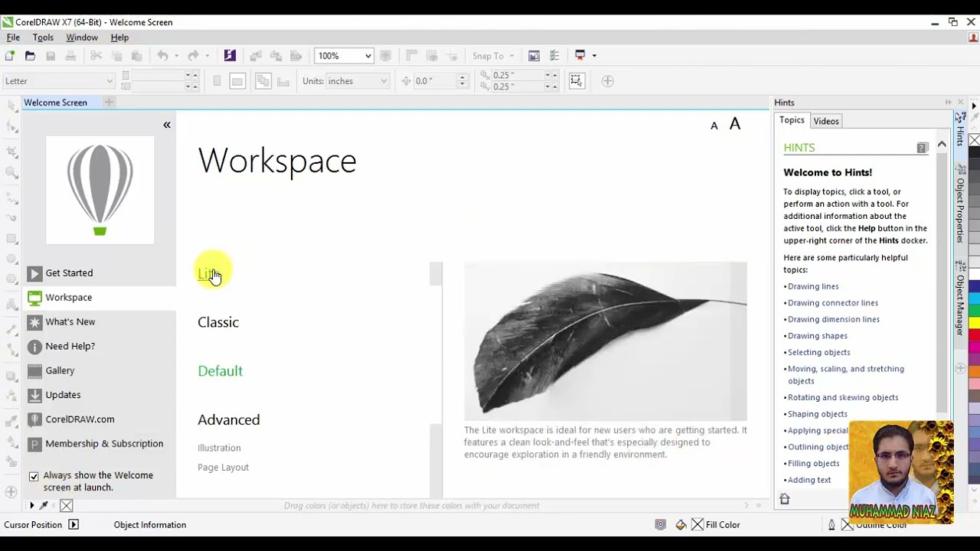Pick the black swatch in color palette
Image resolution: width=980 pixels, height=551 pixels.
[x=974, y=152]
